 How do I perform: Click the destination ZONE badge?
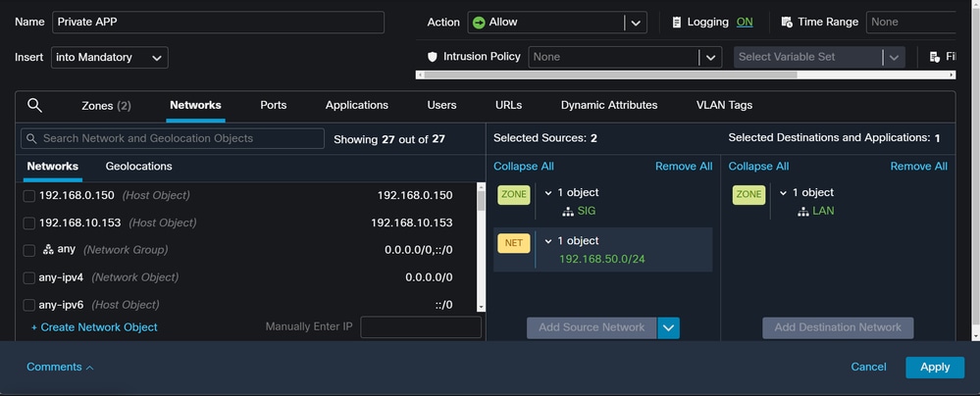pyautogui.click(x=748, y=194)
